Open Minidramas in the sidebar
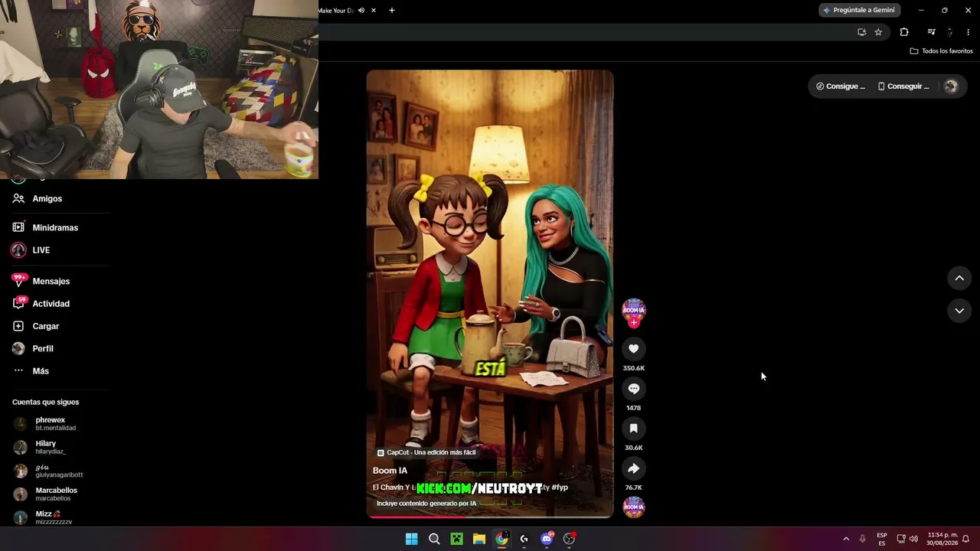Viewport: 980px width, 551px height. pos(55,227)
